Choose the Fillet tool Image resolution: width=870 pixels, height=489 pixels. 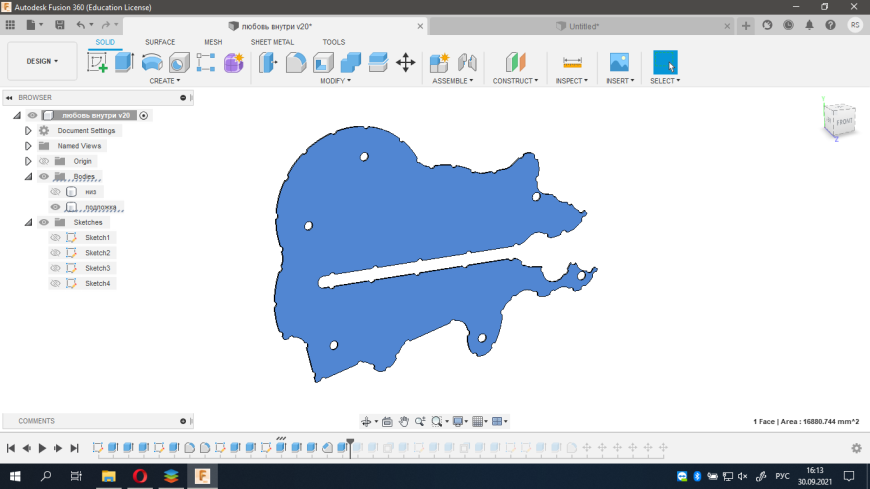296,63
